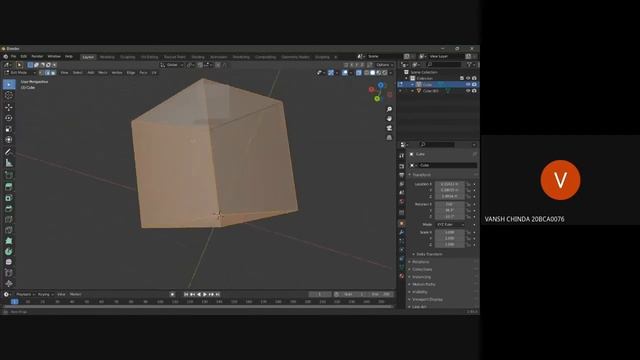This screenshot has width=640, height=360.
Task: Hide Cube.001 with its eye icon in outliner
Action: (468, 91)
